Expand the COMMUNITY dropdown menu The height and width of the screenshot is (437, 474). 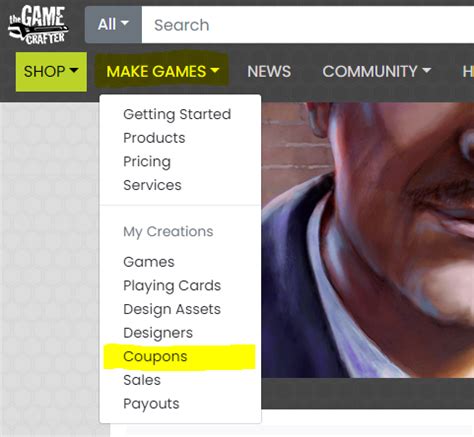coord(377,72)
